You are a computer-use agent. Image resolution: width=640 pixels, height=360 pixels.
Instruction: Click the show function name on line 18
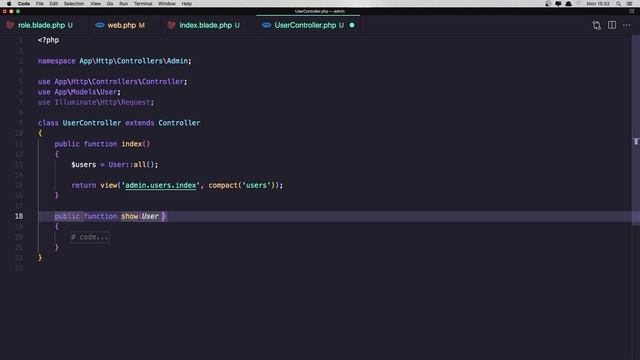pyautogui.click(x=129, y=216)
